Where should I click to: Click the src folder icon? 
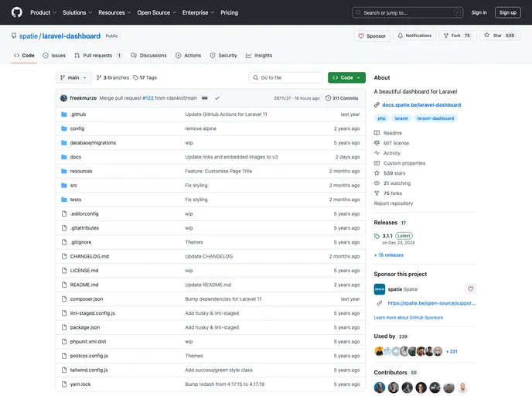pos(63,186)
